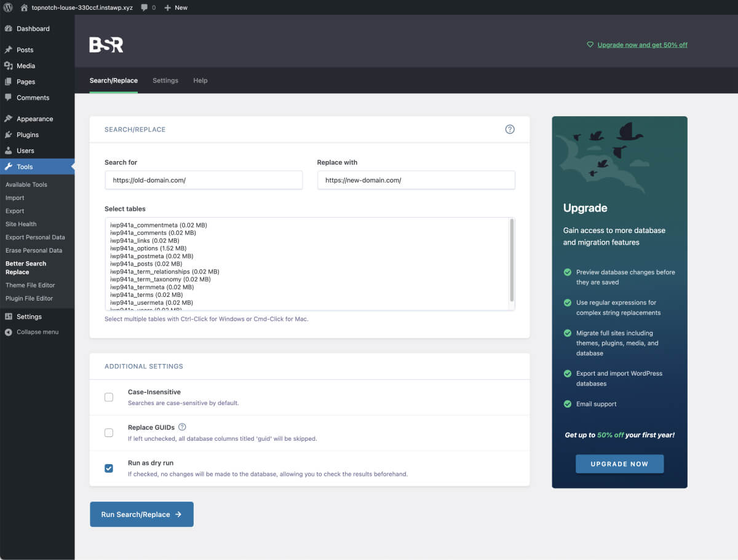Open the comments bubble icon in admin bar
This screenshot has height=560, width=738.
pyautogui.click(x=144, y=7)
